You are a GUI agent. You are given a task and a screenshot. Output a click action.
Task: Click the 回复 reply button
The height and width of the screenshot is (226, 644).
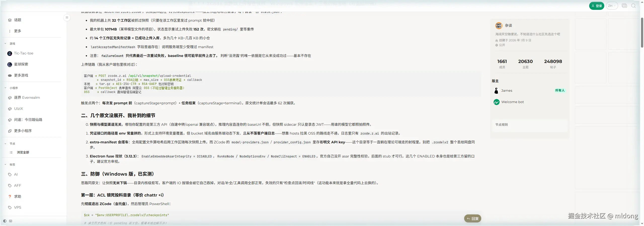tap(472, 218)
